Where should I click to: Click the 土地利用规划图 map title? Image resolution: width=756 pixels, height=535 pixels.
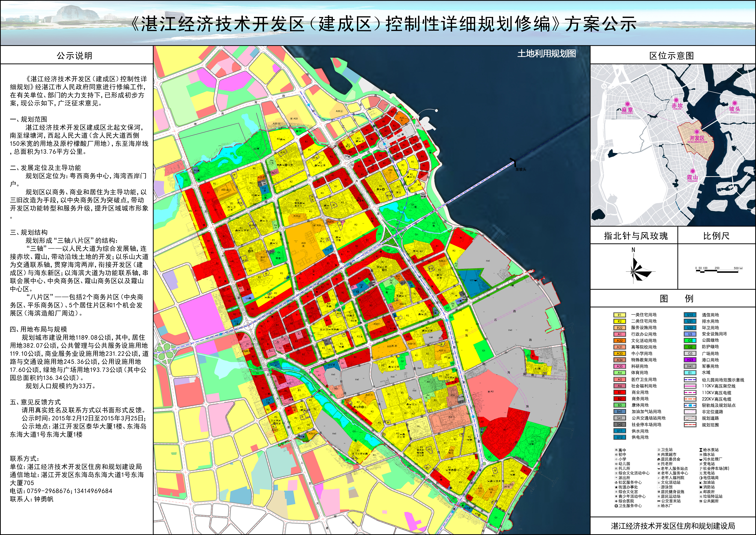coord(547,53)
